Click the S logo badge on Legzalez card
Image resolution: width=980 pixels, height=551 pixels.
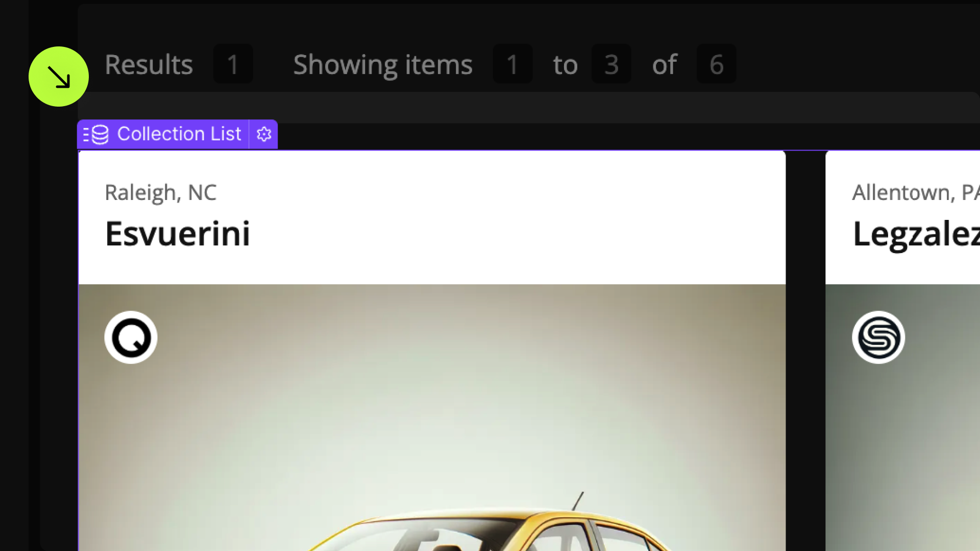point(878,337)
